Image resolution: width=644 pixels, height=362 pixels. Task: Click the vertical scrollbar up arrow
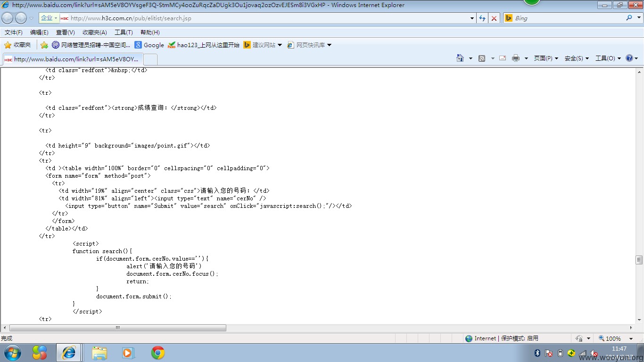point(639,72)
